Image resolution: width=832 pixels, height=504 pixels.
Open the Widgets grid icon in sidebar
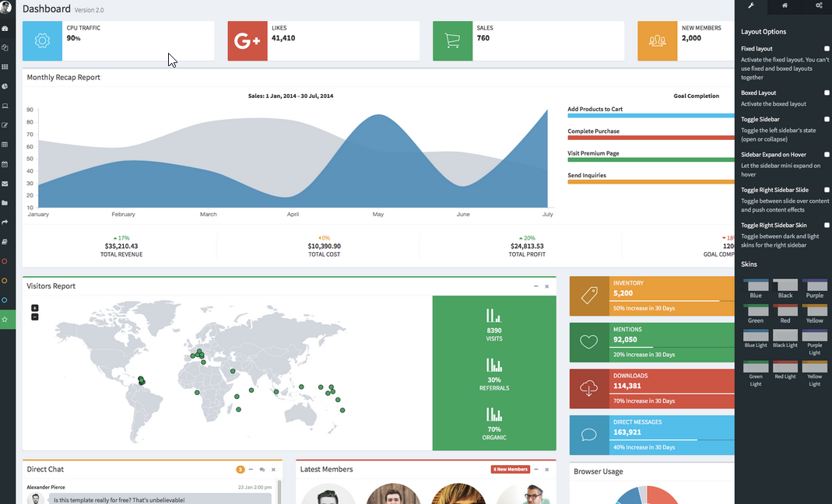click(5, 67)
